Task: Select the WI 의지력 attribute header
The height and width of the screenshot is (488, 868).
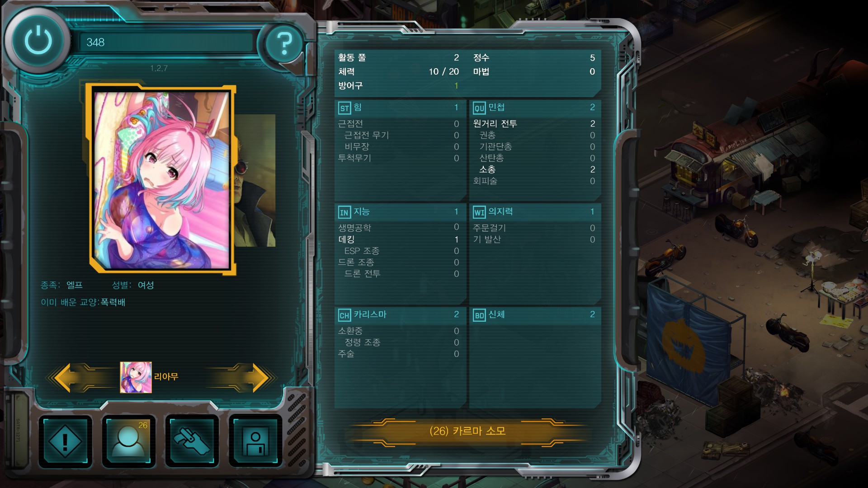Action: (x=535, y=212)
